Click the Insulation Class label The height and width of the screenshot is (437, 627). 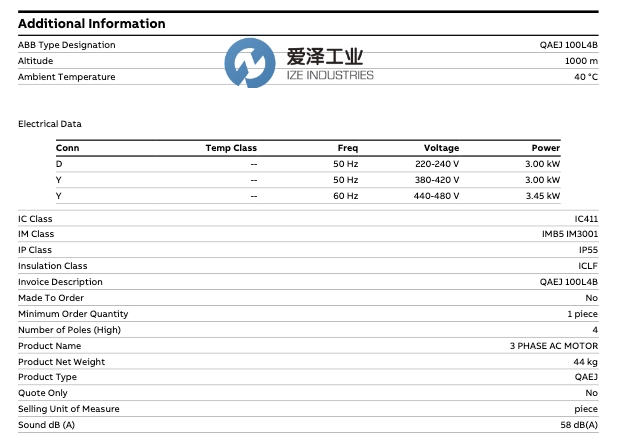53,266
